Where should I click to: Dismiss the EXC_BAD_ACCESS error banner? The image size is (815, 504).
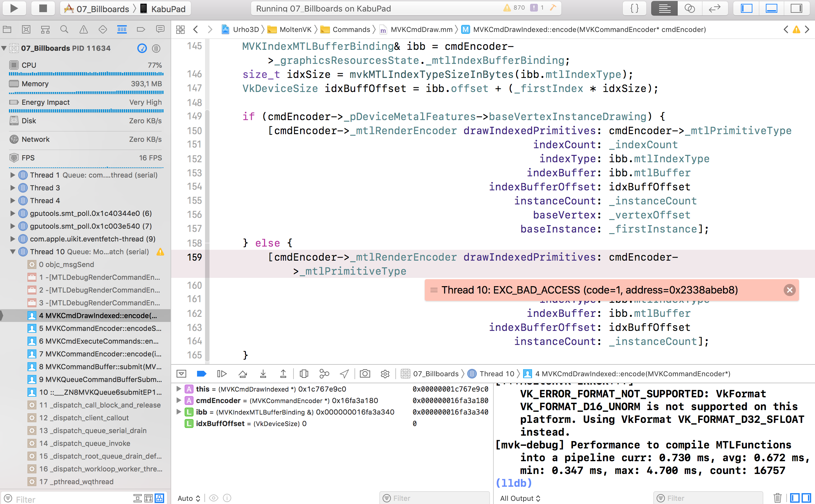pyautogui.click(x=789, y=290)
